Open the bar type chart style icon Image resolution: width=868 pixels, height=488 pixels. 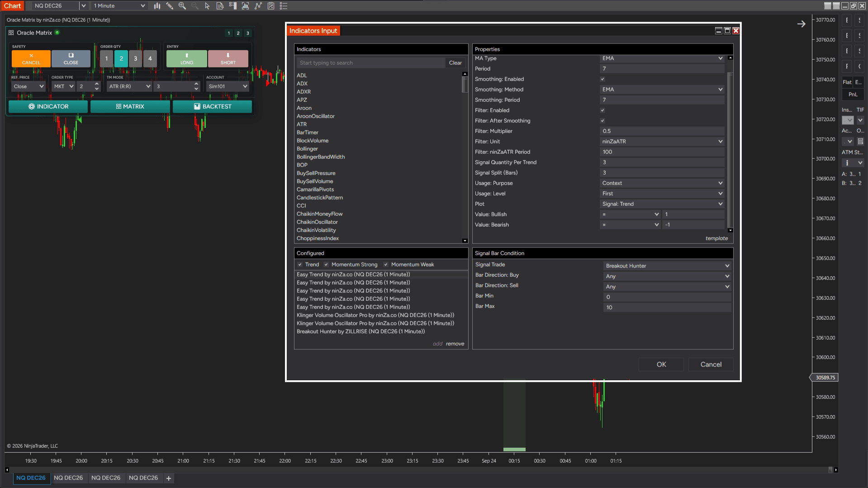point(157,6)
